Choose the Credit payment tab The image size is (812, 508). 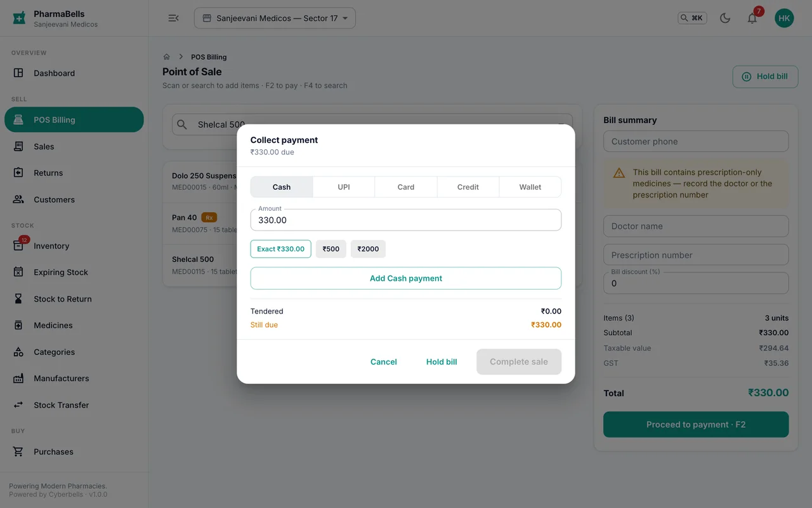[x=468, y=187]
